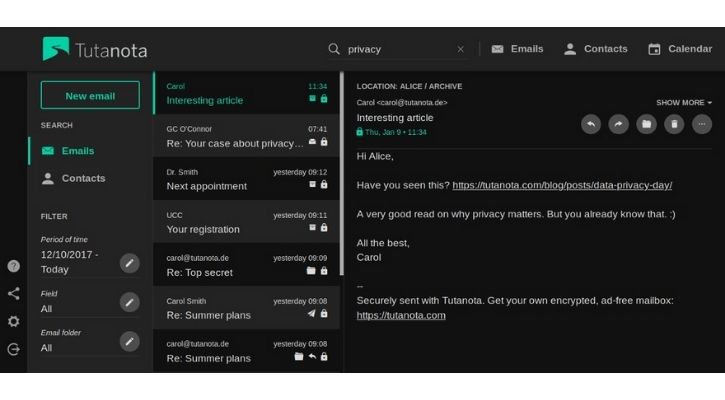This screenshot has width=725, height=400.
Task: Expand SHOW MORE email details
Action: pos(684,102)
